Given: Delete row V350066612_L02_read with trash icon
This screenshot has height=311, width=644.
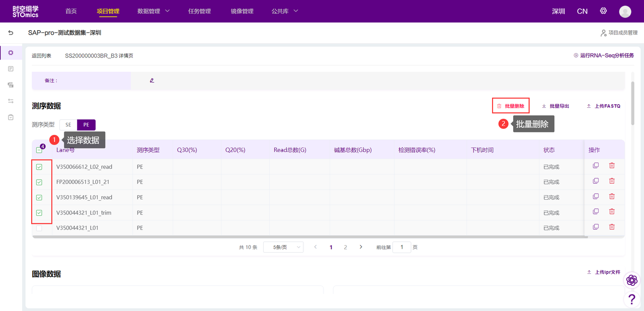Looking at the screenshot, I should (x=612, y=166).
